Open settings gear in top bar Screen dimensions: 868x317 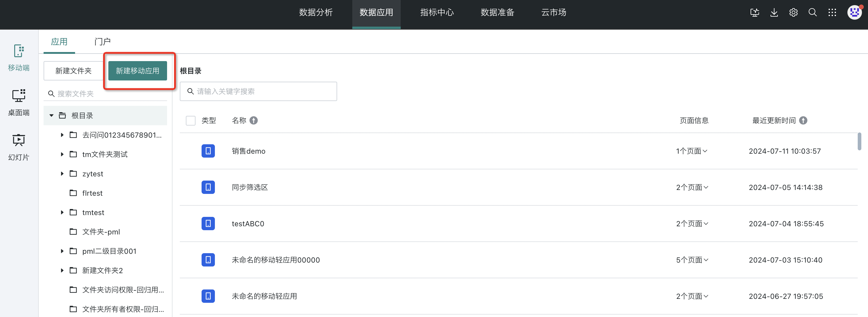coord(793,13)
